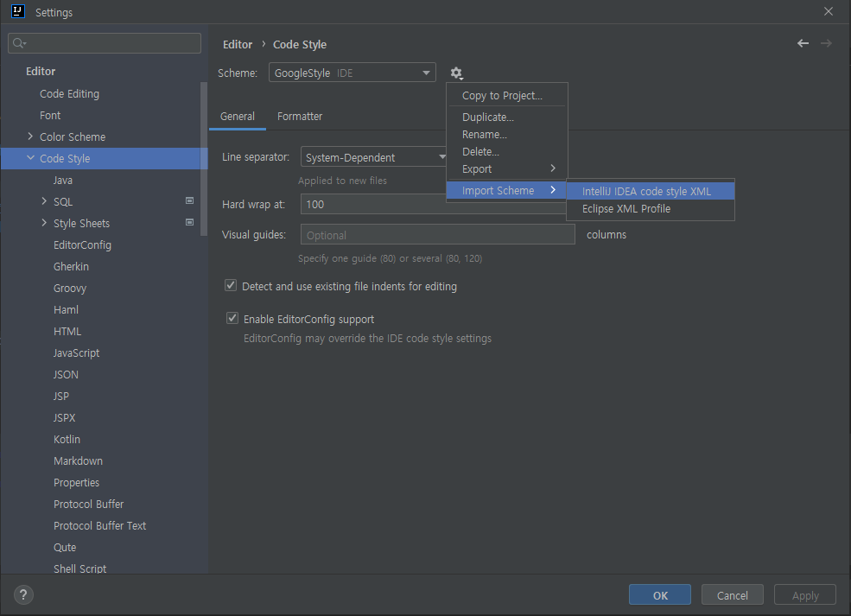Click the Editor heading in tree

pos(41,71)
